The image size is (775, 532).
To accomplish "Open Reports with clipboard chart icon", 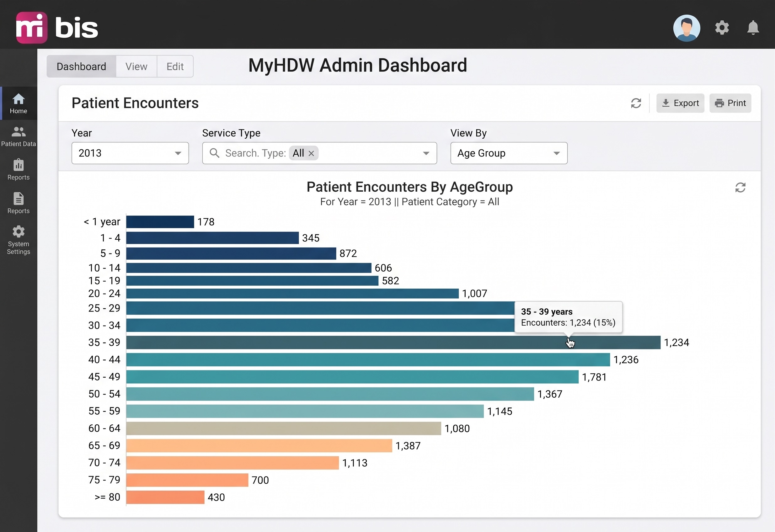I will click(x=18, y=170).
